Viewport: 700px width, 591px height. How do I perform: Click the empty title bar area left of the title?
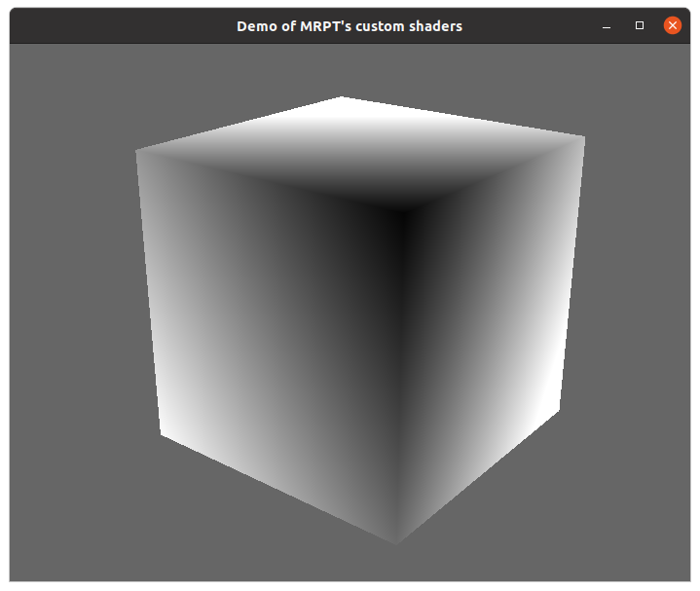tap(117, 26)
